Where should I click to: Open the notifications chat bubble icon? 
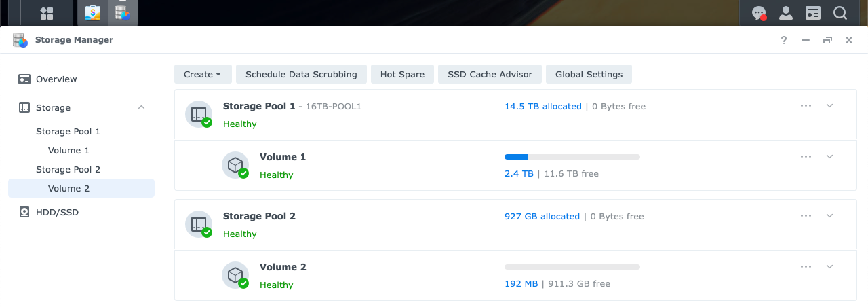(x=759, y=13)
